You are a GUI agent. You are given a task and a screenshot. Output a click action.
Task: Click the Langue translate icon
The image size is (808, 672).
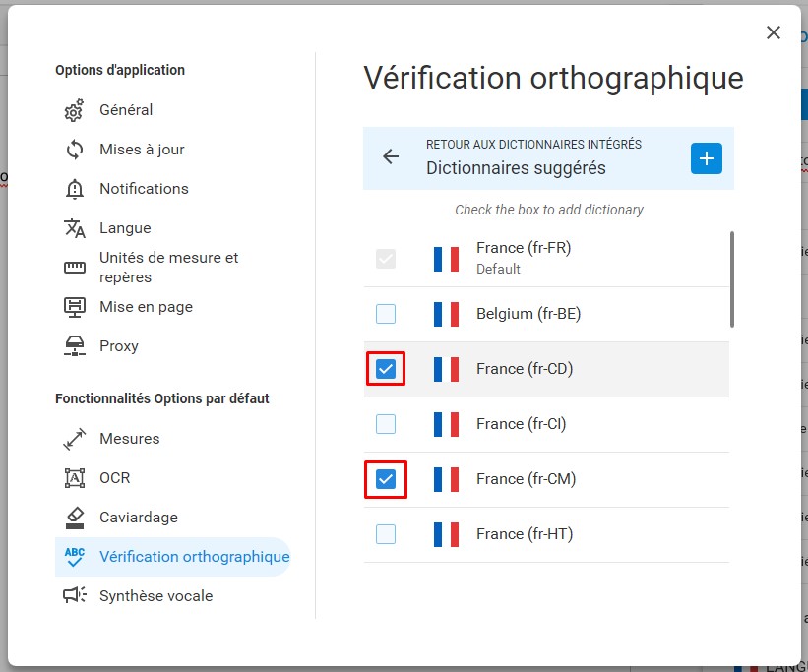(x=74, y=228)
